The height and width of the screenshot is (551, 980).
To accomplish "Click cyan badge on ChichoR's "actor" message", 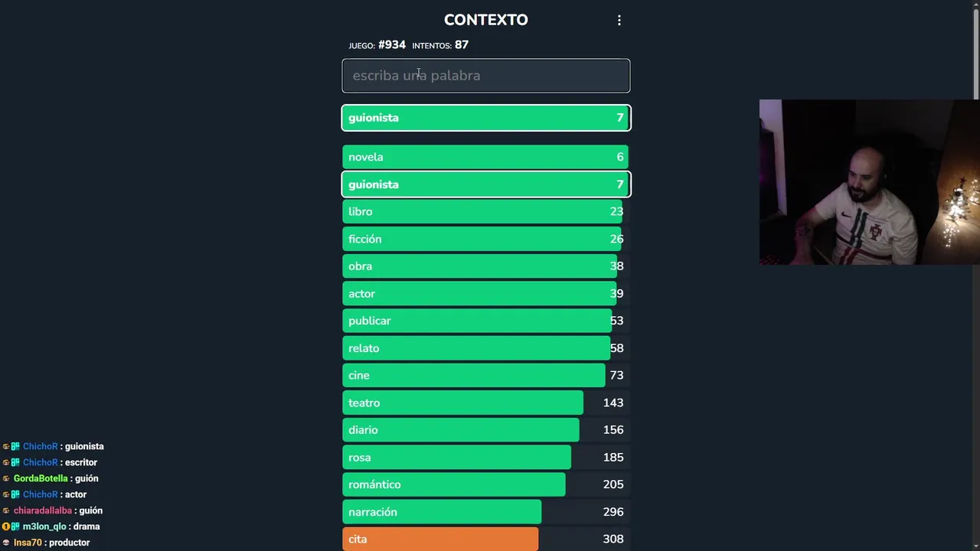I will click(x=15, y=494).
